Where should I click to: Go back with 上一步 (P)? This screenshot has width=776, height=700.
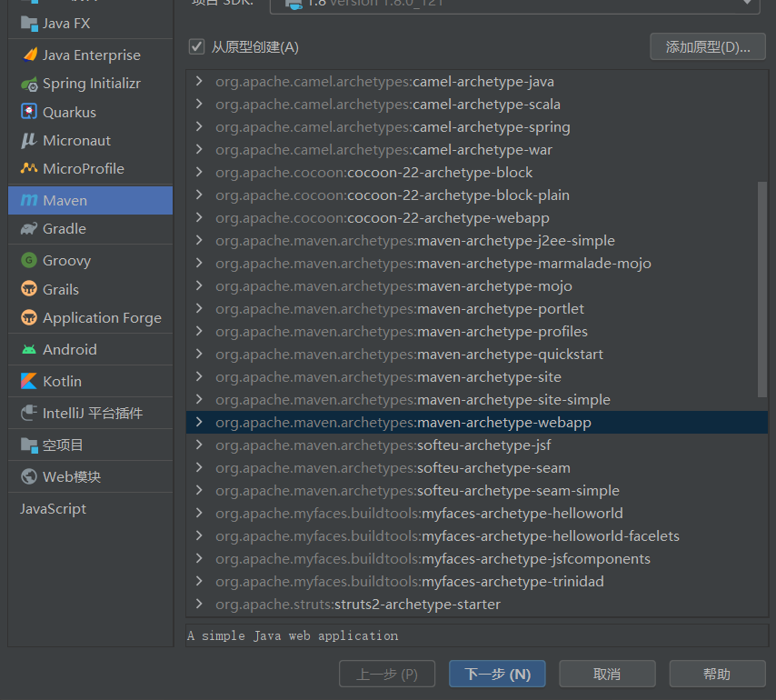coord(387,674)
